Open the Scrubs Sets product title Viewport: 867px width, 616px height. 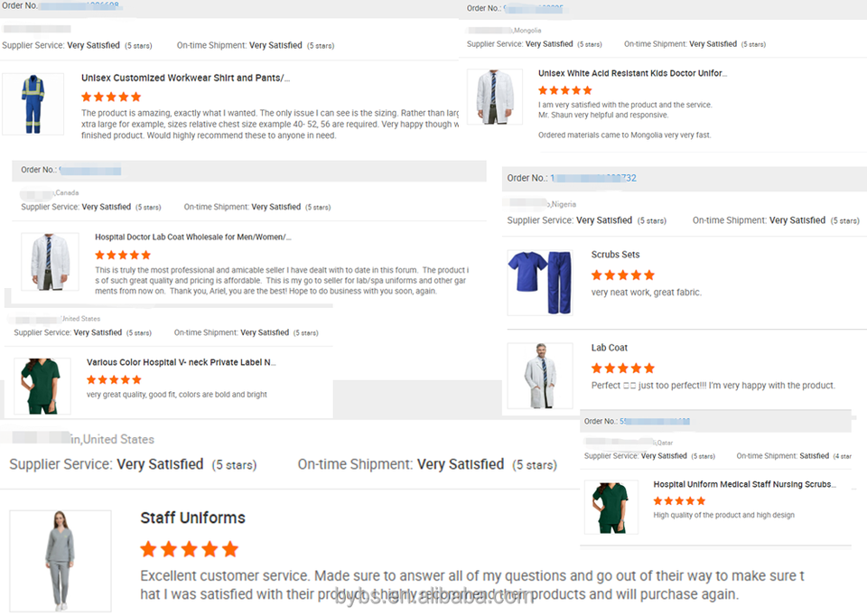tap(615, 255)
